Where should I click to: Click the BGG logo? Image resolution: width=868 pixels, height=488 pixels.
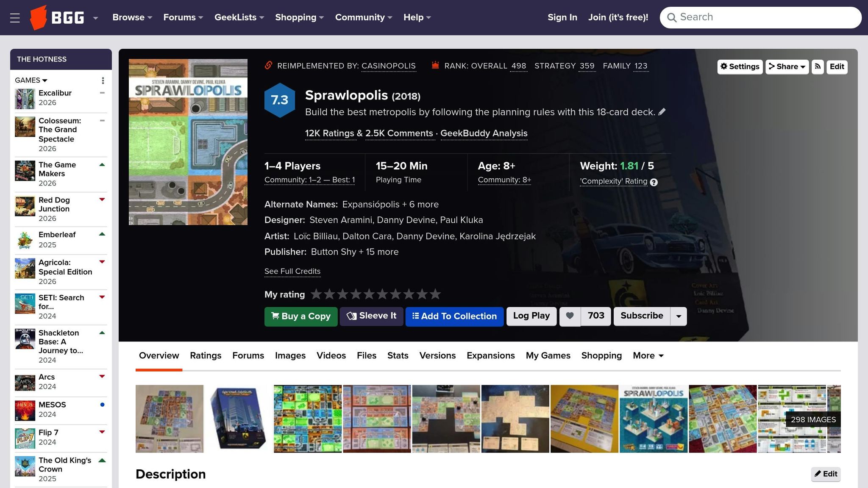pos(57,17)
